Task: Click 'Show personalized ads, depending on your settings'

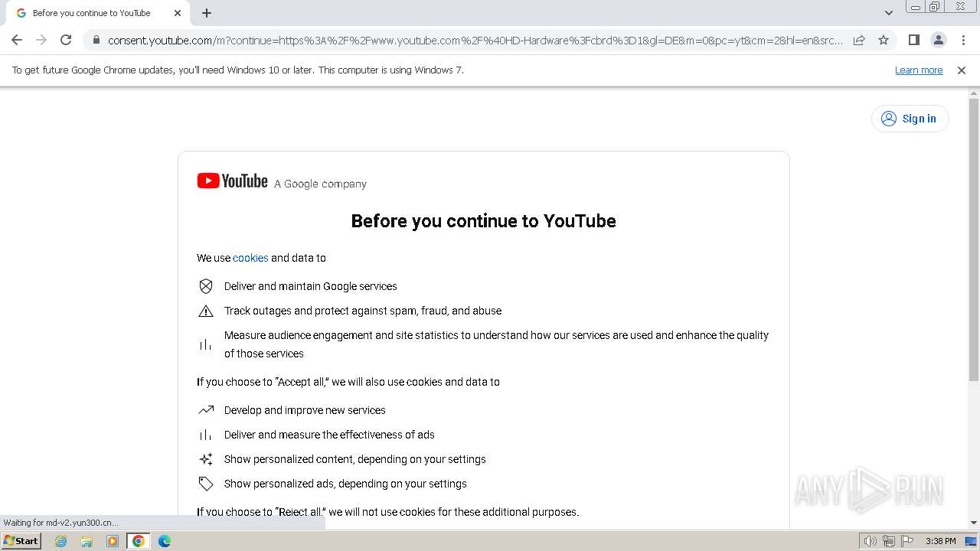Action: pyautogui.click(x=345, y=484)
